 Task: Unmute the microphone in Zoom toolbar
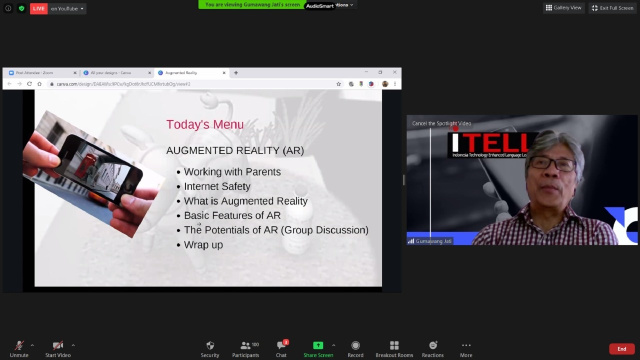19,349
